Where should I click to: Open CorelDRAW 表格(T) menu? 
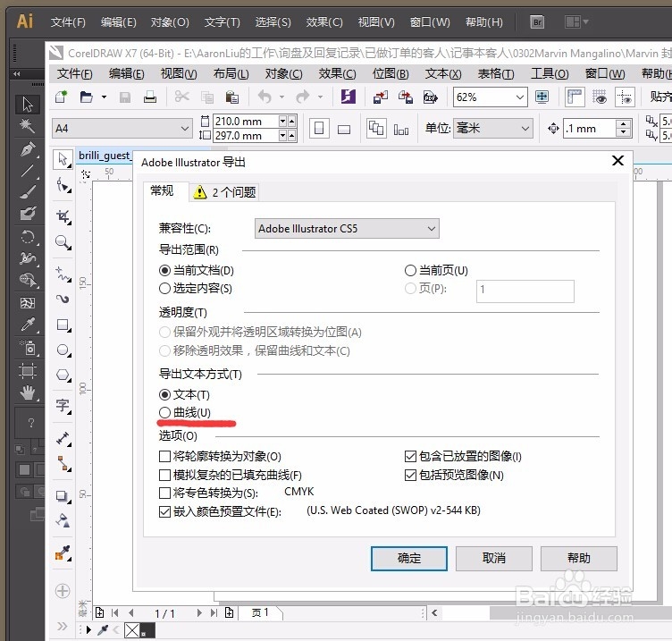496,74
